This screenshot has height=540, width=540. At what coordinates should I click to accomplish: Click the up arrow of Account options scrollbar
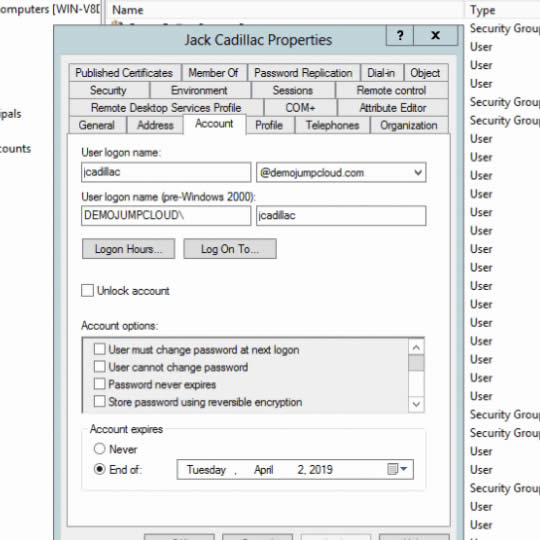(x=416, y=347)
